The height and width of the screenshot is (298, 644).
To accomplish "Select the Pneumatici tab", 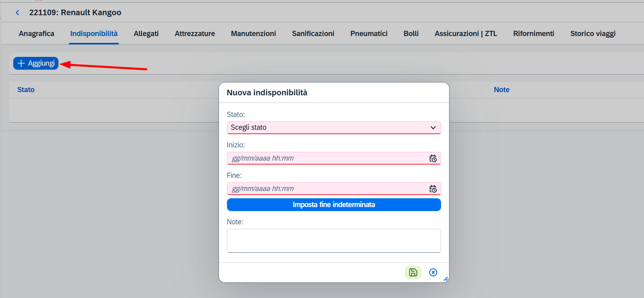I will click(369, 34).
